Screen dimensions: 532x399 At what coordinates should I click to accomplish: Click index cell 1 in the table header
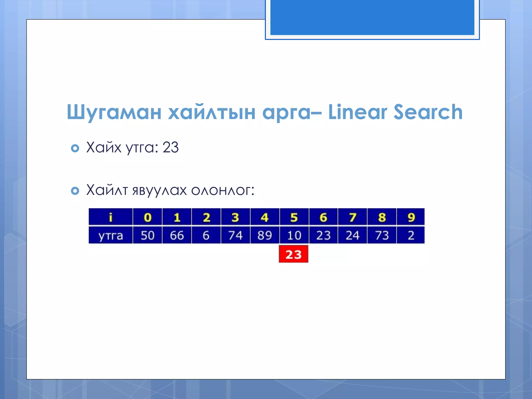point(177,217)
